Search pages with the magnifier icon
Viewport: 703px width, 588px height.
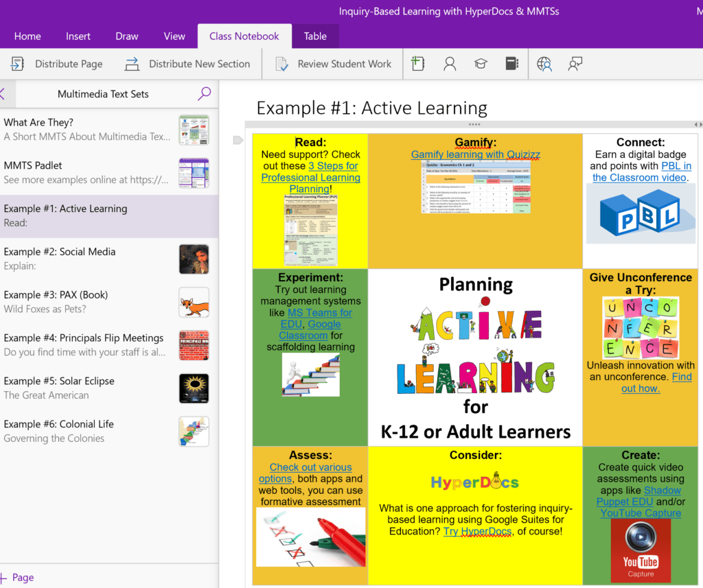[205, 94]
